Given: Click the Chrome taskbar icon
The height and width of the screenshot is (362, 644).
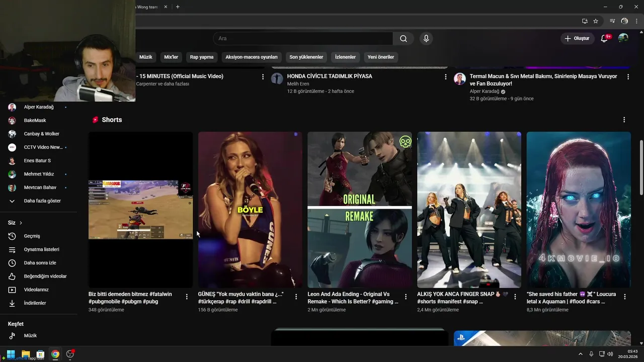Looking at the screenshot, I should pos(55,354).
